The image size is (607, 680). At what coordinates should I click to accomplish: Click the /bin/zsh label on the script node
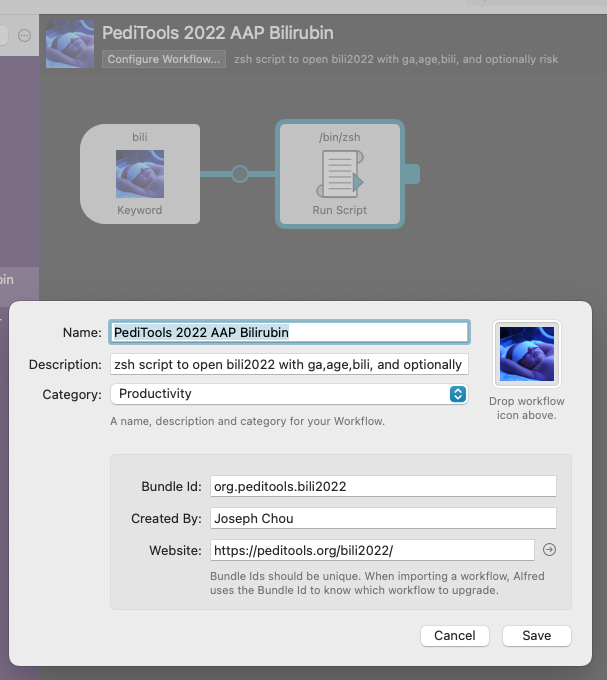pos(339,135)
